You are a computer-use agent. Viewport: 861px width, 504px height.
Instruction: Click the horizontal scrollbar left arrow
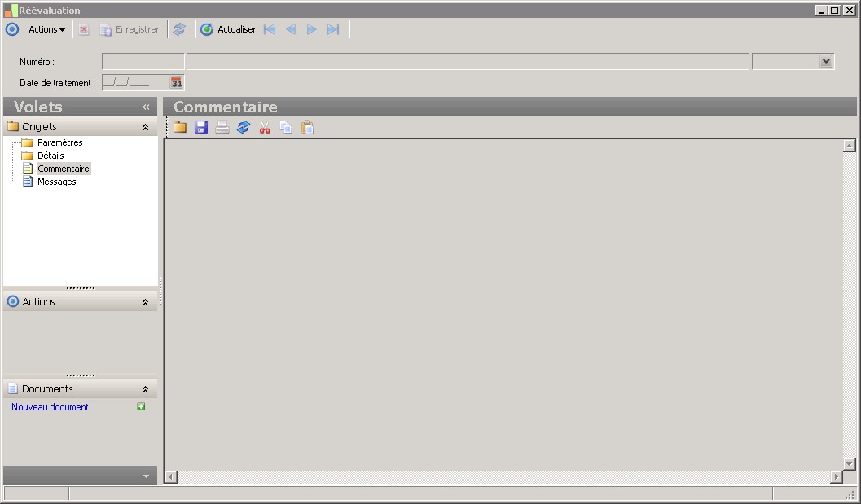[x=171, y=477]
